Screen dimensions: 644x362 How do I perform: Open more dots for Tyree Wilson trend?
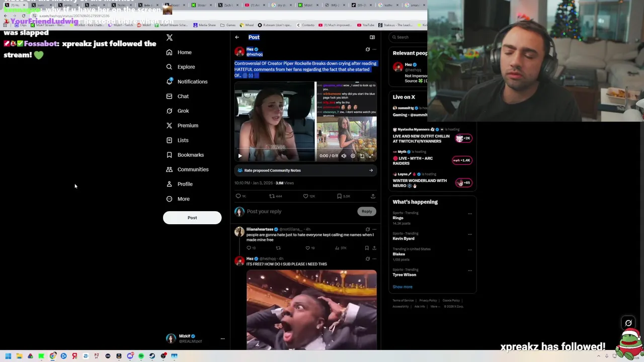pyautogui.click(x=470, y=270)
